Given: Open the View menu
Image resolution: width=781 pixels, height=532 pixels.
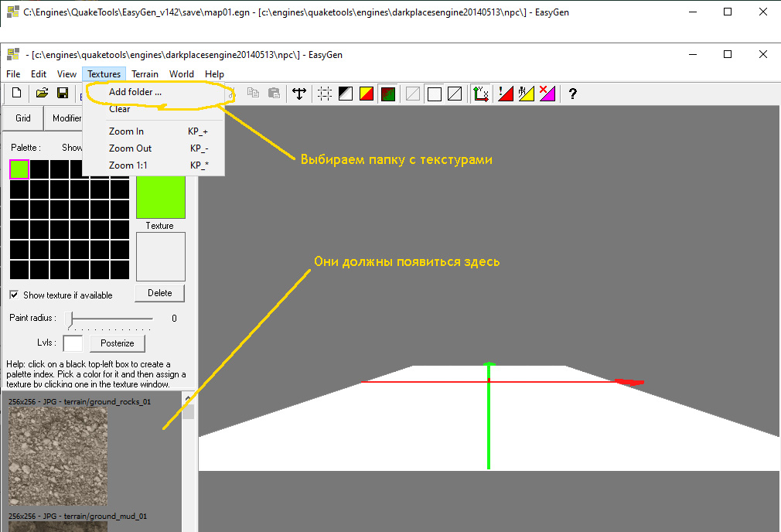Looking at the screenshot, I should [67, 73].
